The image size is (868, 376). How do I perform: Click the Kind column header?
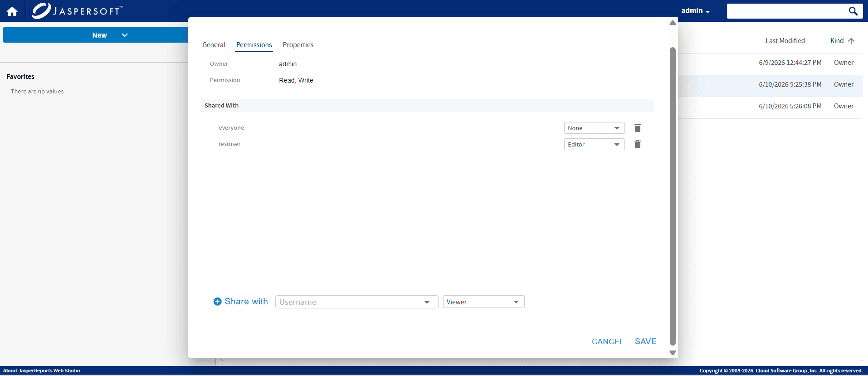coord(837,41)
